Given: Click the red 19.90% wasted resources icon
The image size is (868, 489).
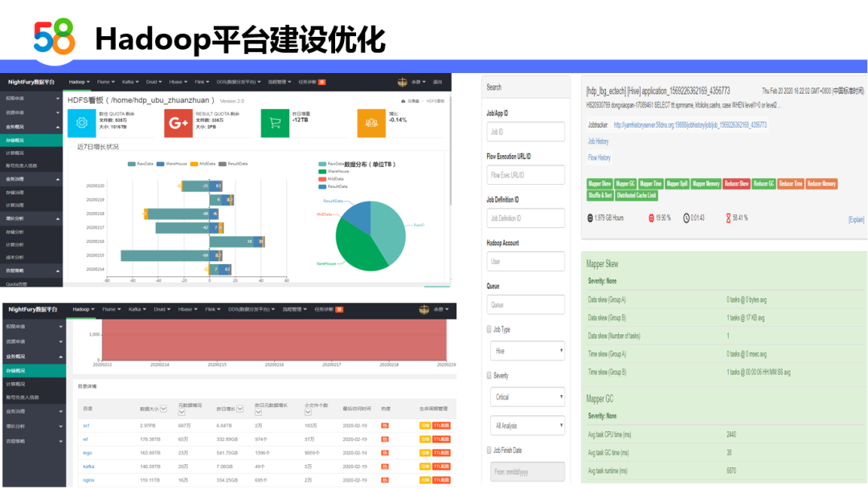Looking at the screenshot, I should [x=652, y=218].
